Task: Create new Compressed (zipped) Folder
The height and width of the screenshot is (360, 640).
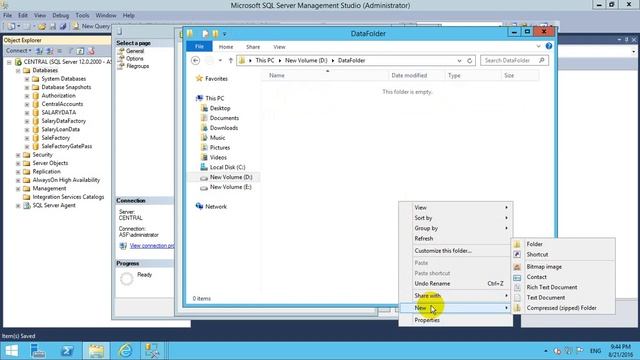Action: pos(563,308)
